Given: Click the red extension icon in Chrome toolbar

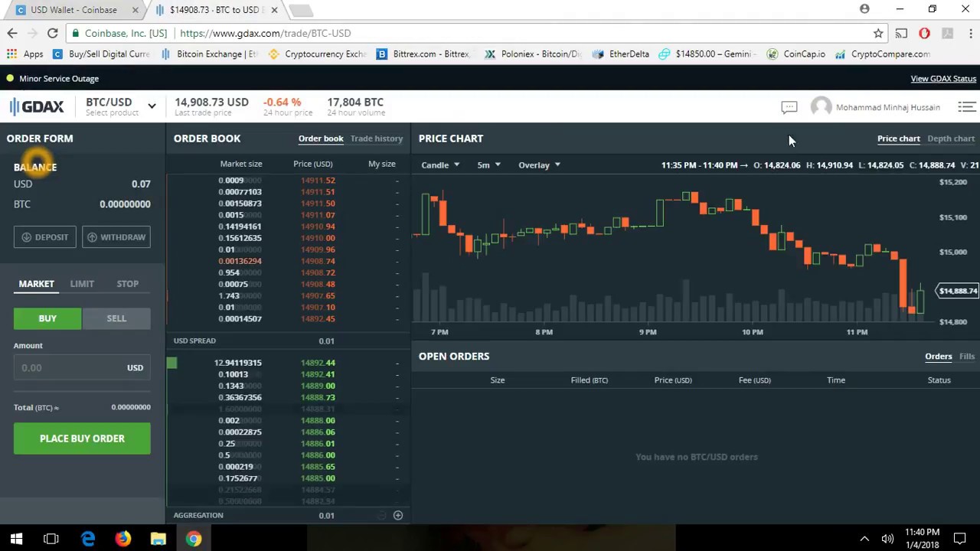Looking at the screenshot, I should pyautogui.click(x=924, y=33).
